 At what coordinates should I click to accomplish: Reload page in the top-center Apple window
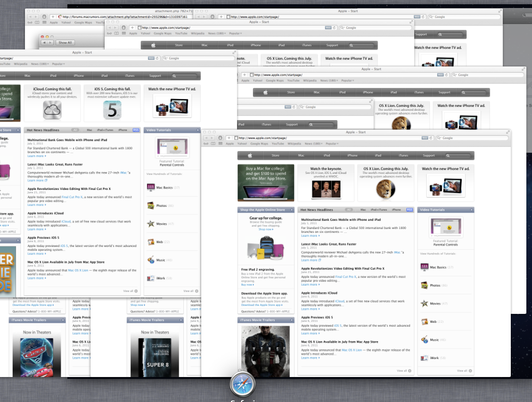(x=334, y=27)
